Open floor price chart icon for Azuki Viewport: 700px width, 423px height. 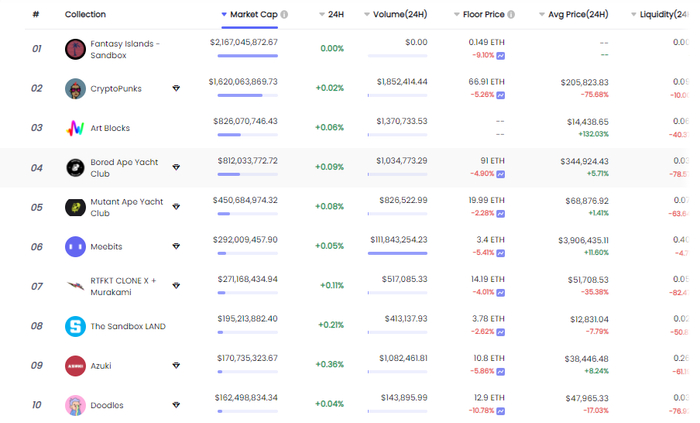(x=501, y=372)
